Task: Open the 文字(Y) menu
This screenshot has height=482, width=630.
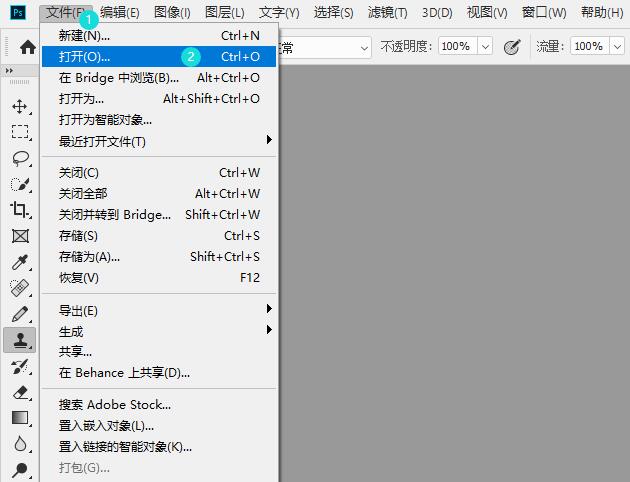Action: (279, 13)
